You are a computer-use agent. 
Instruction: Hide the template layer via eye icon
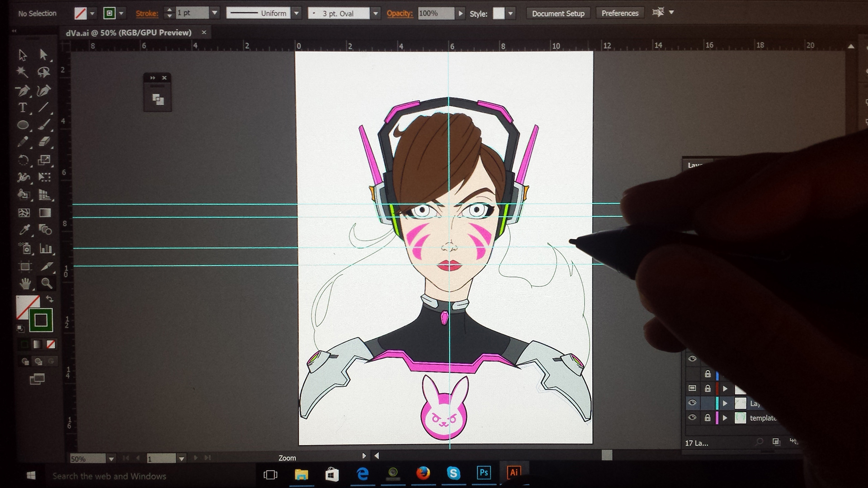[x=692, y=418]
